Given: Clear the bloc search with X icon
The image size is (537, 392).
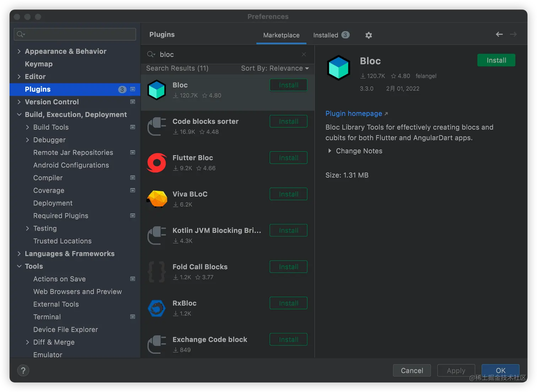Looking at the screenshot, I should (304, 54).
